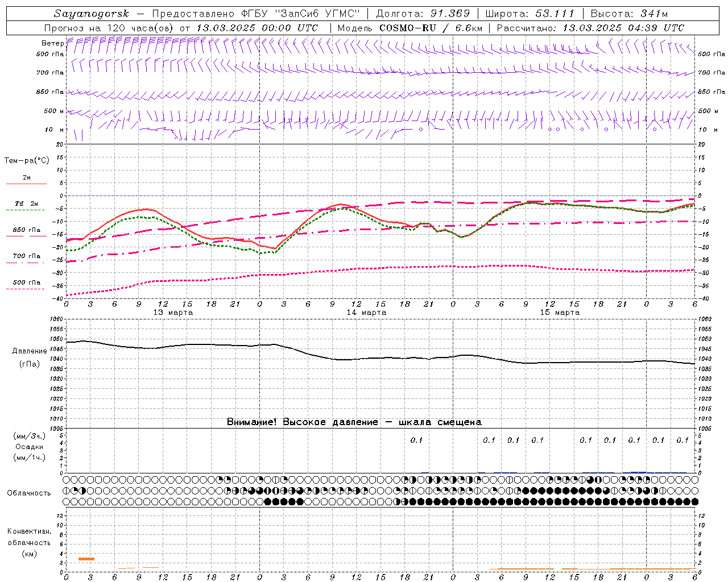
Task: Click the Sayanogorsk station title
Action: [x=92, y=14]
